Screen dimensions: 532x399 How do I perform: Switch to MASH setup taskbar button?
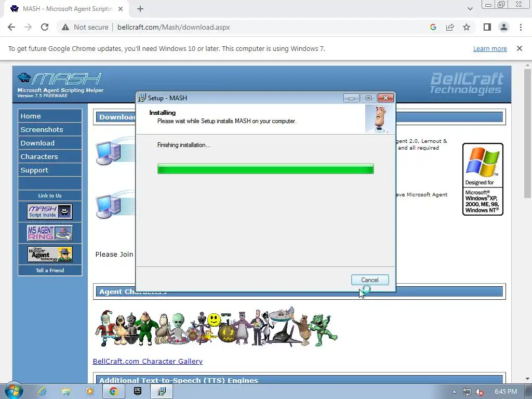point(162,392)
